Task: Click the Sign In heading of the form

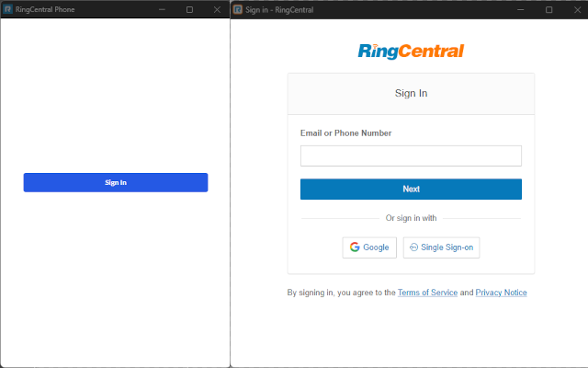Action: coord(411,93)
